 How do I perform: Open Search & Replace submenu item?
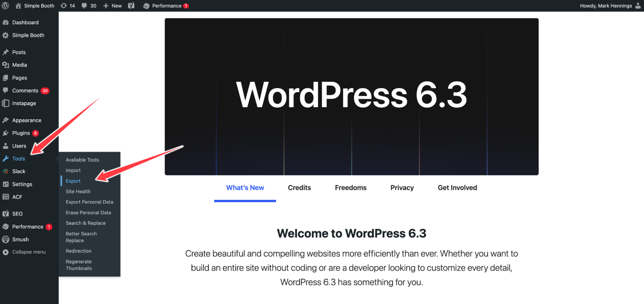(86, 223)
